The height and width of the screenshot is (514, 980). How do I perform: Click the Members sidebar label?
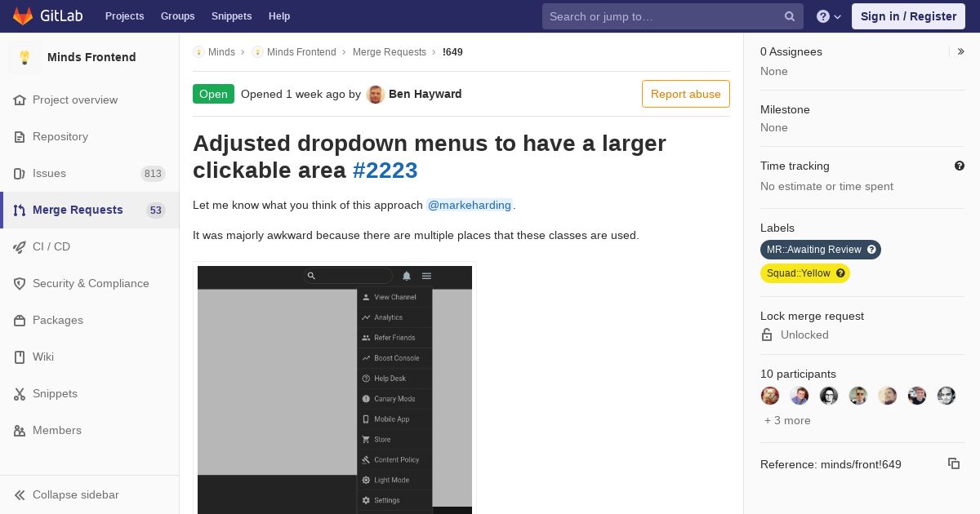click(57, 430)
